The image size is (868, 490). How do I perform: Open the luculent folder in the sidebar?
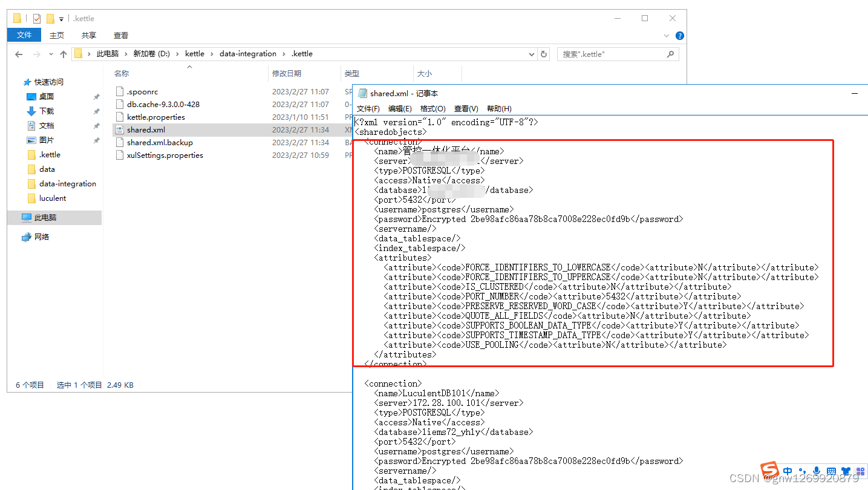53,198
